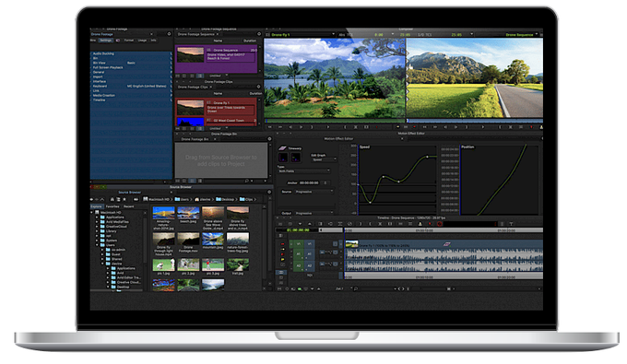The height and width of the screenshot is (364, 627).
Task: Open the Output Progressive dropdown
Action: point(313,214)
